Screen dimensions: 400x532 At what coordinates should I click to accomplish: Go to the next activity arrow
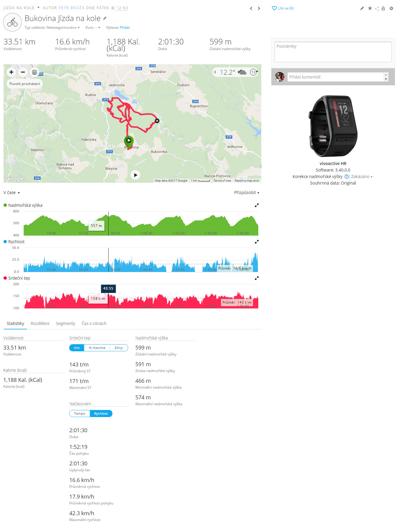coord(259,8)
